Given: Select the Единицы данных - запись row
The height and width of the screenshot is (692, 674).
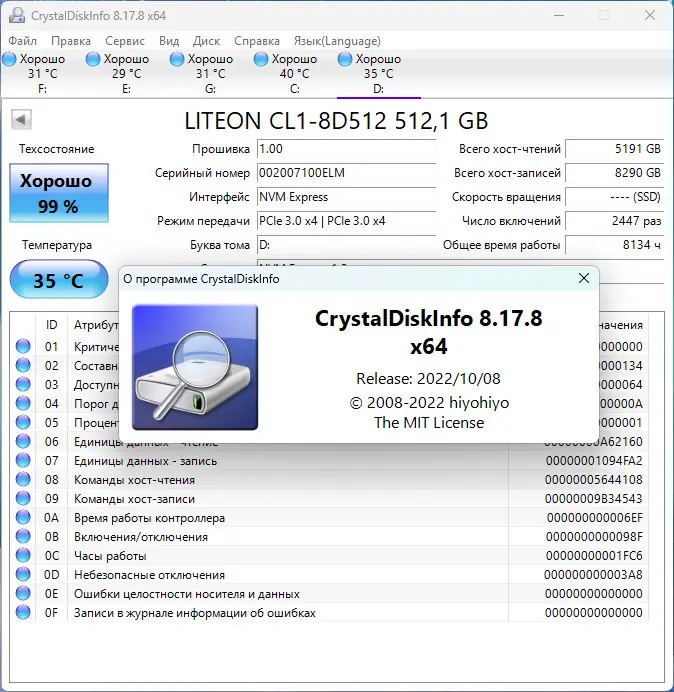Looking at the screenshot, I should pyautogui.click(x=329, y=461).
